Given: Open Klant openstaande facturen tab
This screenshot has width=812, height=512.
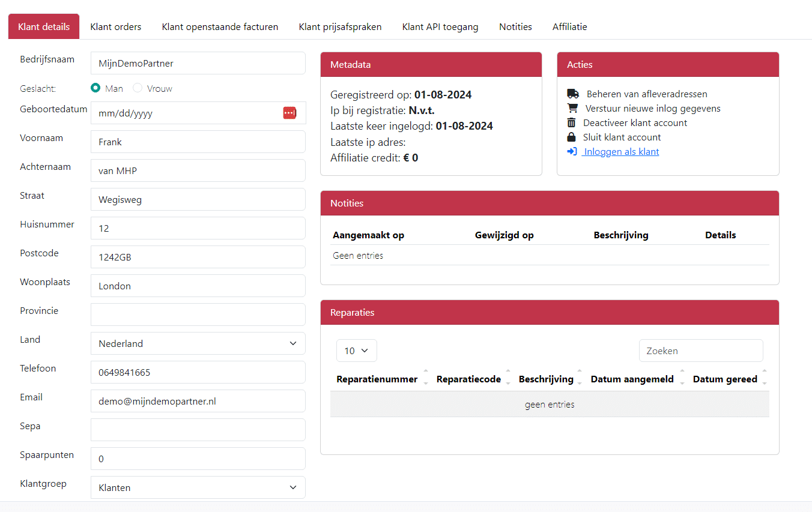Looking at the screenshot, I should tap(220, 27).
